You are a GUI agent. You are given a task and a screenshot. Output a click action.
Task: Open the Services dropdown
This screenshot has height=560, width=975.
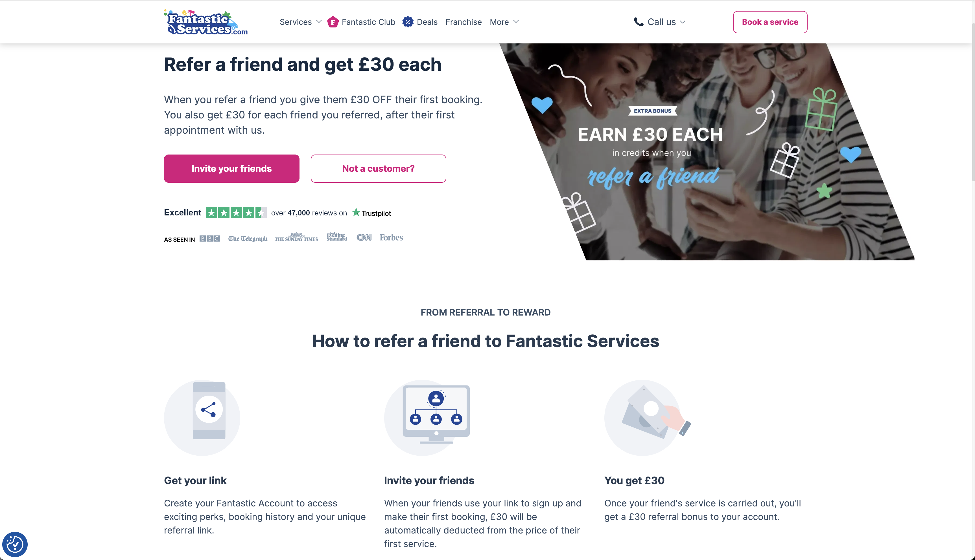[296, 22]
